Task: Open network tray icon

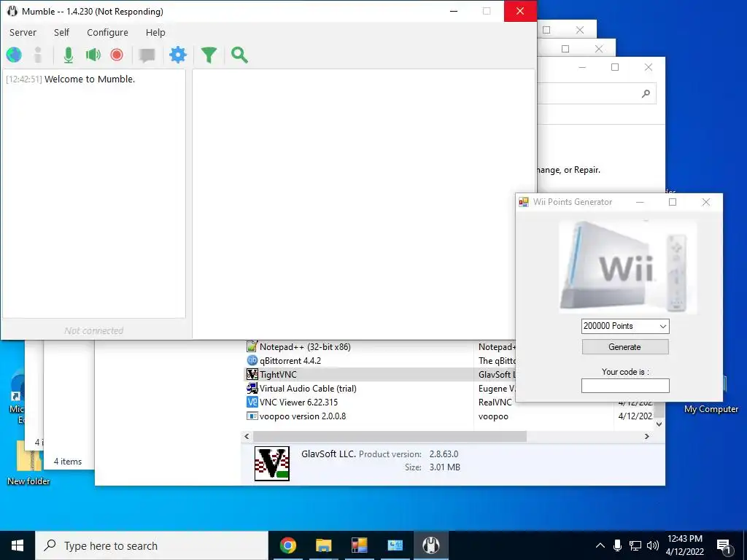Action: 635,545
